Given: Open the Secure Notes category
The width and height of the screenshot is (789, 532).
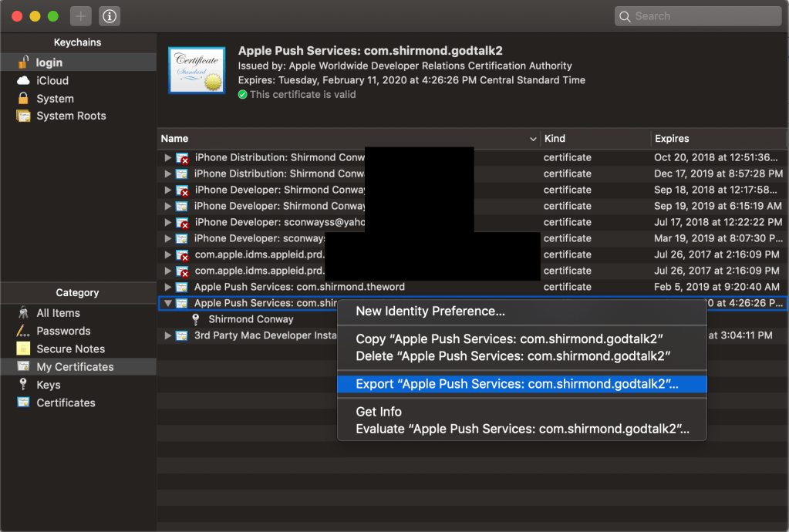Looking at the screenshot, I should click(x=70, y=348).
